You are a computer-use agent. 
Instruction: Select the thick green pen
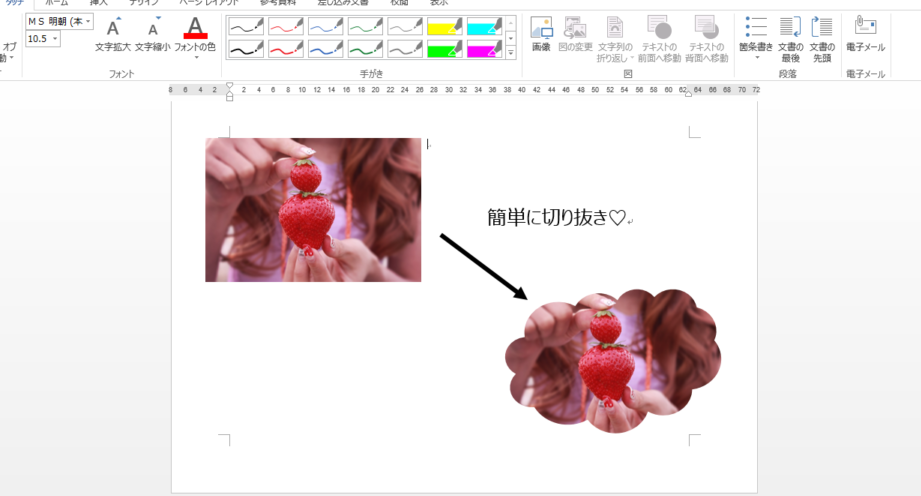(365, 49)
